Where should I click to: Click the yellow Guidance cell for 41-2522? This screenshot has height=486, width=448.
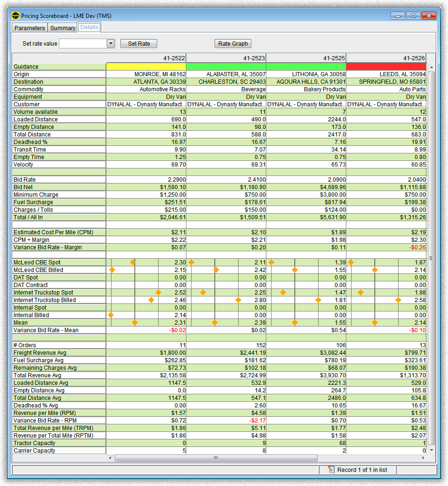[146, 67]
